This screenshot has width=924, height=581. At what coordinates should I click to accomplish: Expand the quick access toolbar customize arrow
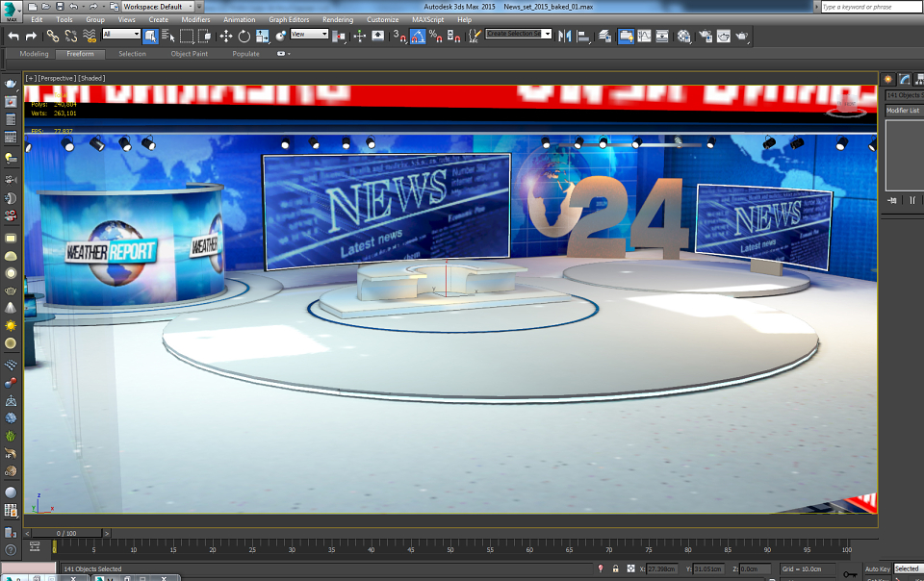point(199,7)
